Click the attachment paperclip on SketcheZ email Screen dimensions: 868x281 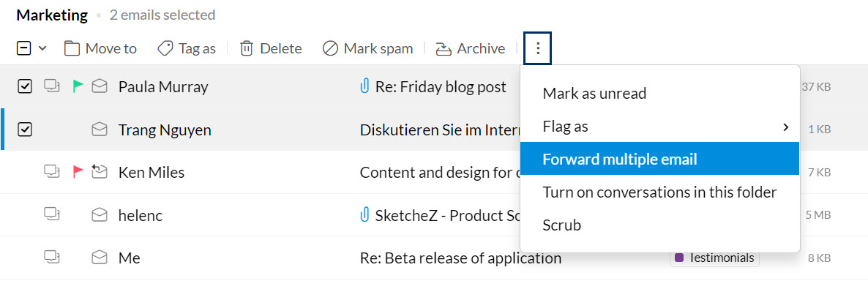tap(364, 214)
